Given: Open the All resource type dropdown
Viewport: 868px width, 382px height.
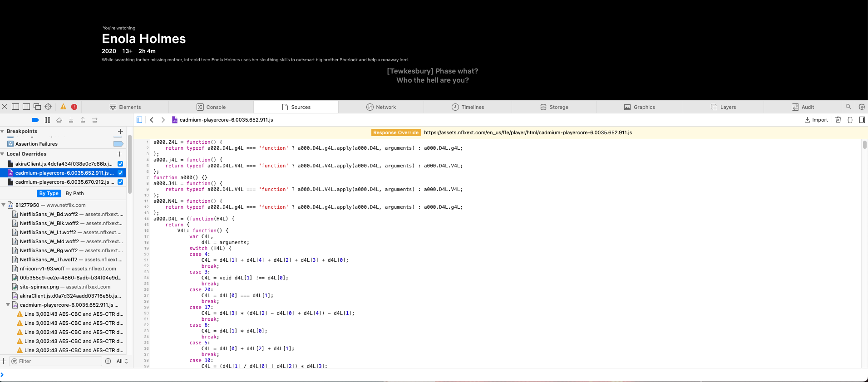Looking at the screenshot, I should (x=122, y=361).
